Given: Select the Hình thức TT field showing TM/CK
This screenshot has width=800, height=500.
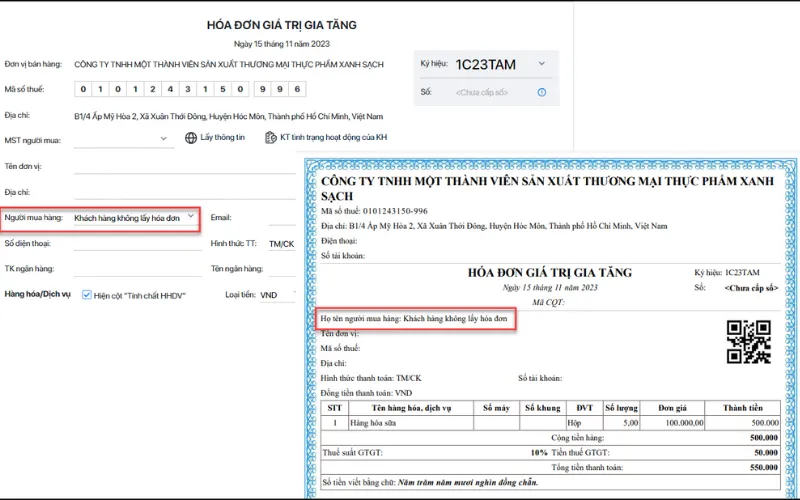Looking at the screenshot, I should pyautogui.click(x=281, y=243).
